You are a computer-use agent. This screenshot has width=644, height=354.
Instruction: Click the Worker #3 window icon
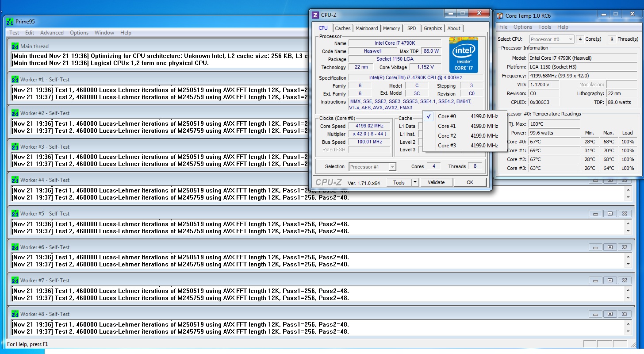point(15,146)
